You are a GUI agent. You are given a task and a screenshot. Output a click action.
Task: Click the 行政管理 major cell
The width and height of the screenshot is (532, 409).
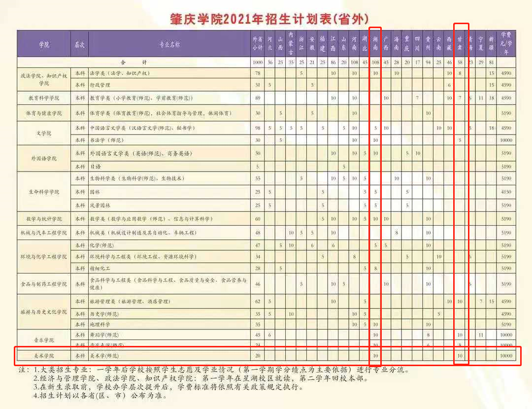pyautogui.click(x=100, y=85)
